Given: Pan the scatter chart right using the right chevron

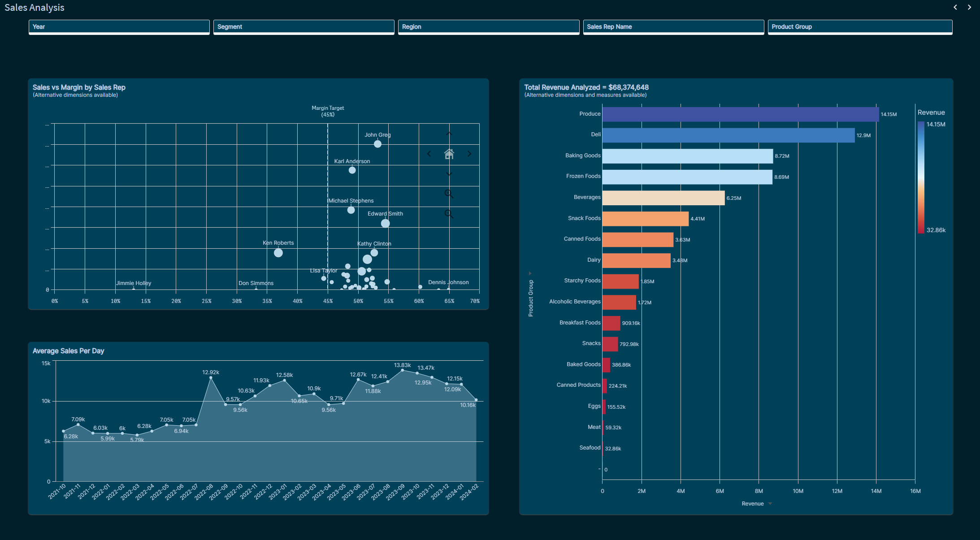Looking at the screenshot, I should 469,154.
